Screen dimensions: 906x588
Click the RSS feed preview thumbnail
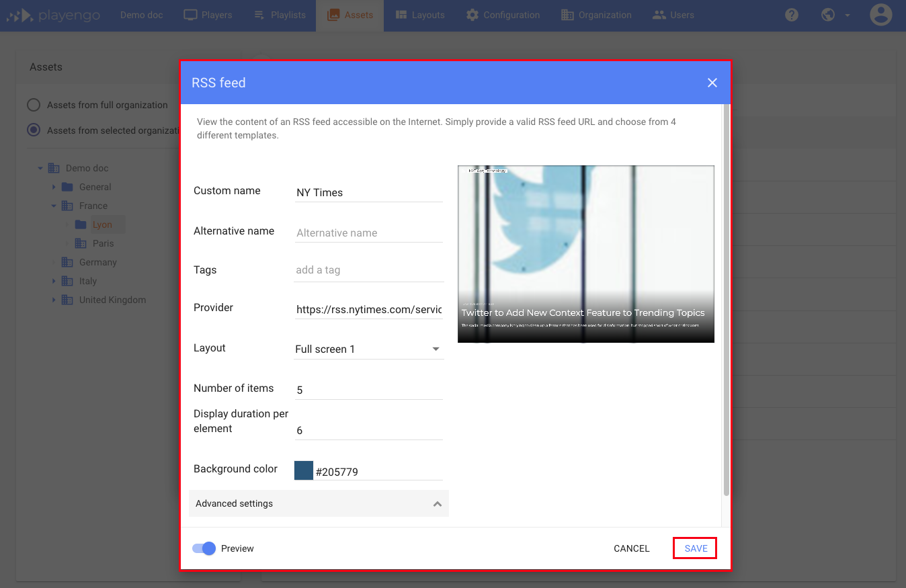click(586, 254)
